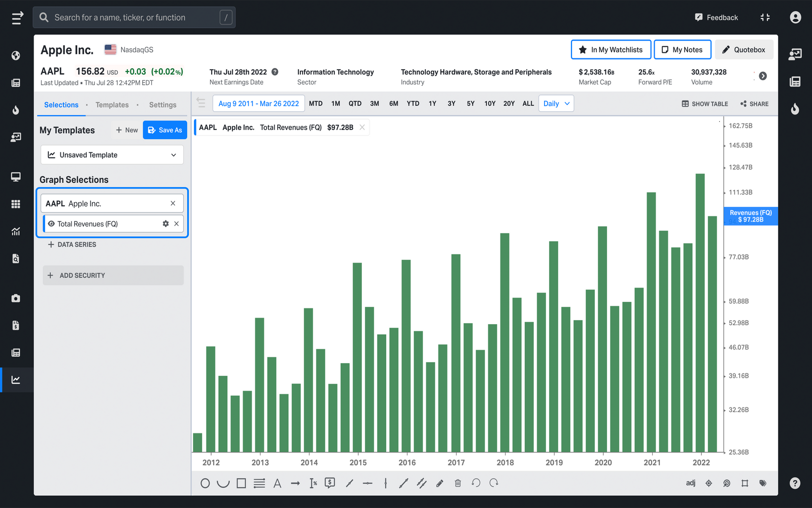This screenshot has width=812, height=508.
Task: Open My Notes
Action: point(683,50)
